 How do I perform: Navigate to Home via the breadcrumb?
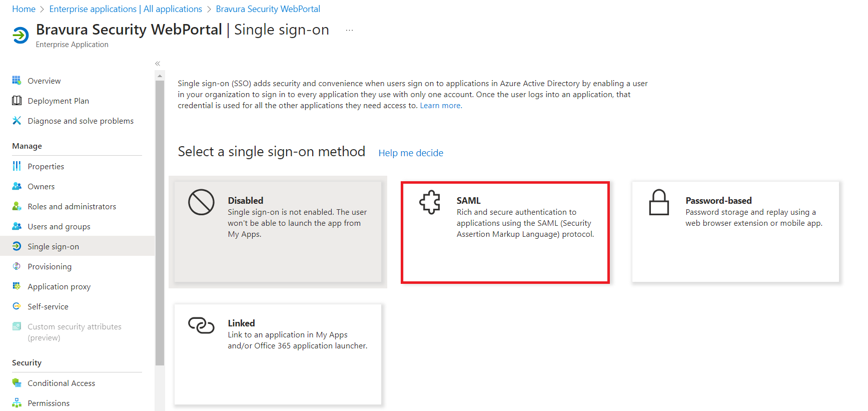tap(24, 9)
